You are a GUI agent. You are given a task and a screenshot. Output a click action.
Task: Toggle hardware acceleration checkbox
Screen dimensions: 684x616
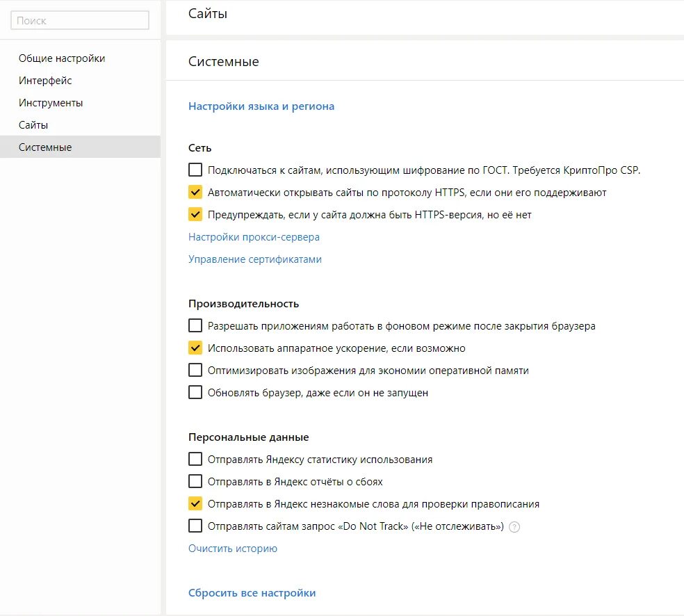coord(195,348)
